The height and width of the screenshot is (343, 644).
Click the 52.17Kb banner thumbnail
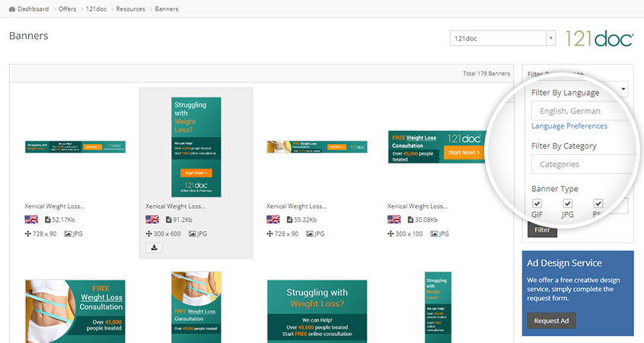pyautogui.click(x=75, y=147)
